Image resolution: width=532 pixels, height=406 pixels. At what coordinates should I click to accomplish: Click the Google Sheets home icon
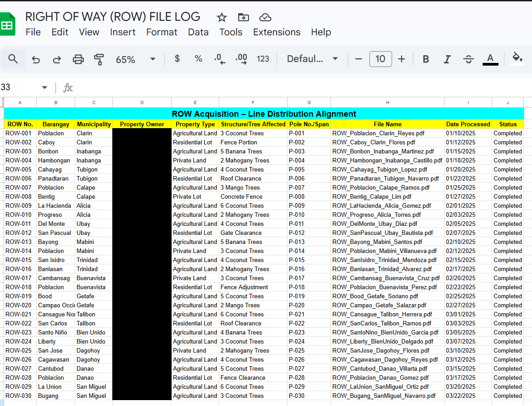(7, 24)
